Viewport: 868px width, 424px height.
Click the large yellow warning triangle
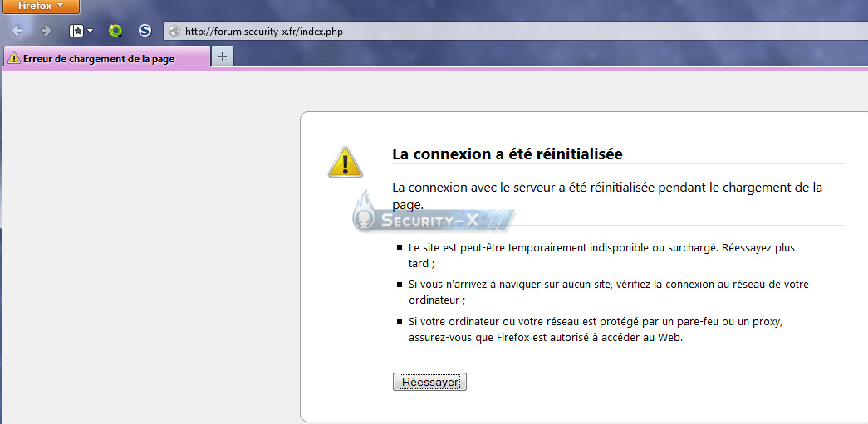point(345,162)
